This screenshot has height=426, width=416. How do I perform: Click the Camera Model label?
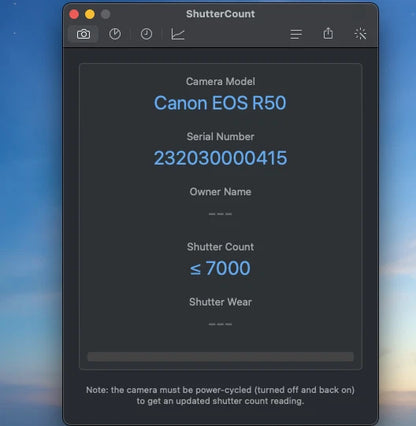click(220, 81)
